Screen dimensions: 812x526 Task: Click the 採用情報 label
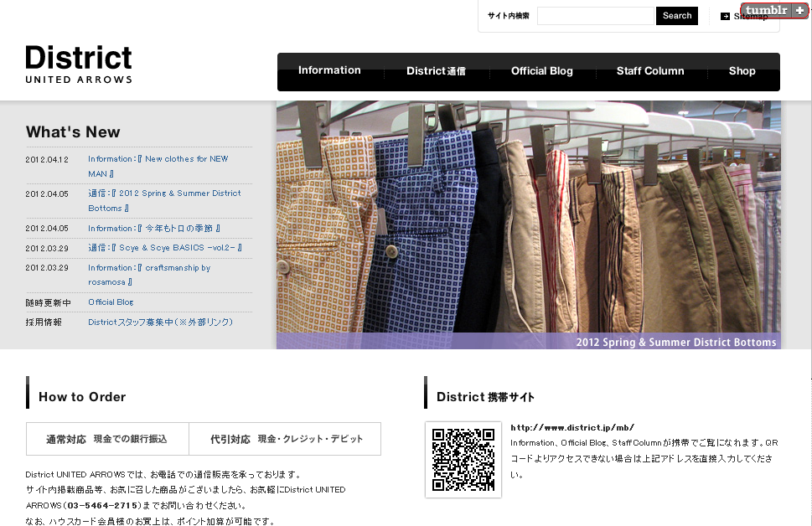click(x=44, y=322)
